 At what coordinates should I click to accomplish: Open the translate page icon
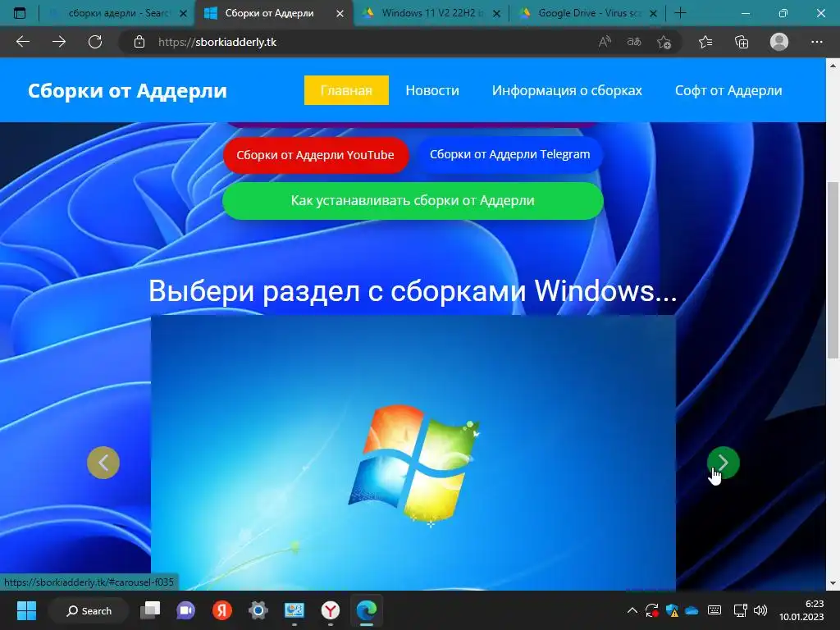coord(634,42)
